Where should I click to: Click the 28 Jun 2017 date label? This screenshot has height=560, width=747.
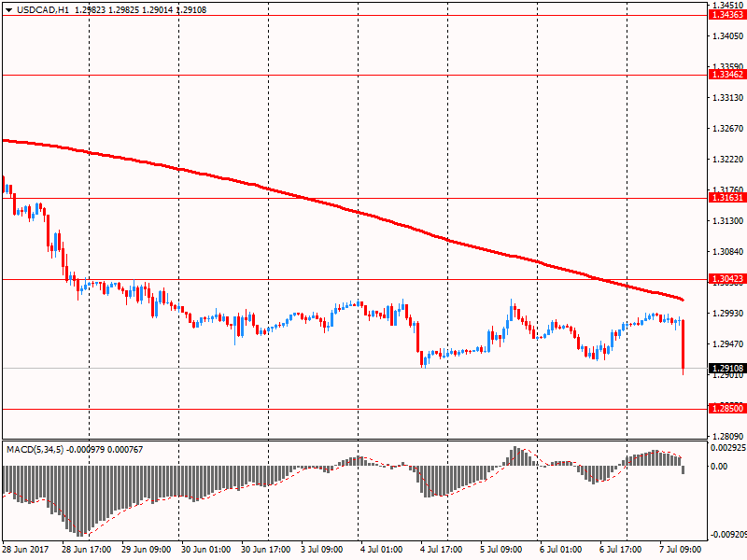tap(25, 550)
